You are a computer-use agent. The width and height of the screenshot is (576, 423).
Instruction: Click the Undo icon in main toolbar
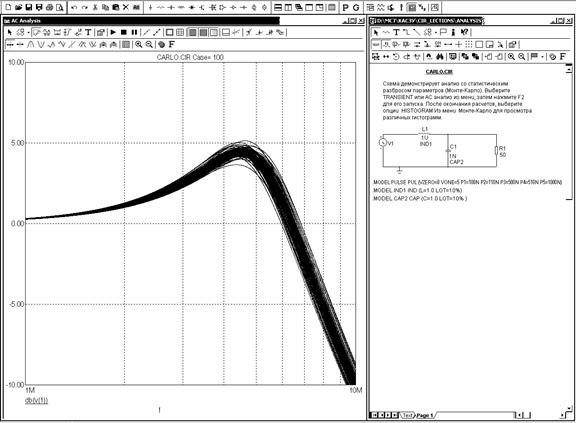point(74,7)
